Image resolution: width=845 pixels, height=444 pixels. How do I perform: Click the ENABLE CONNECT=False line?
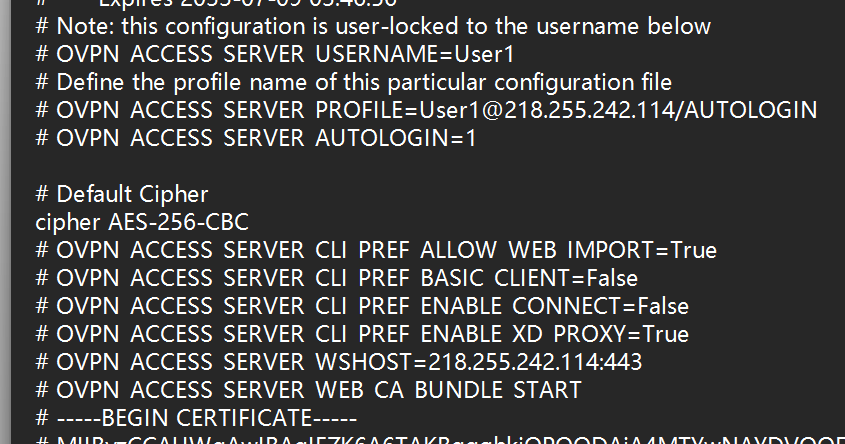click(x=362, y=307)
